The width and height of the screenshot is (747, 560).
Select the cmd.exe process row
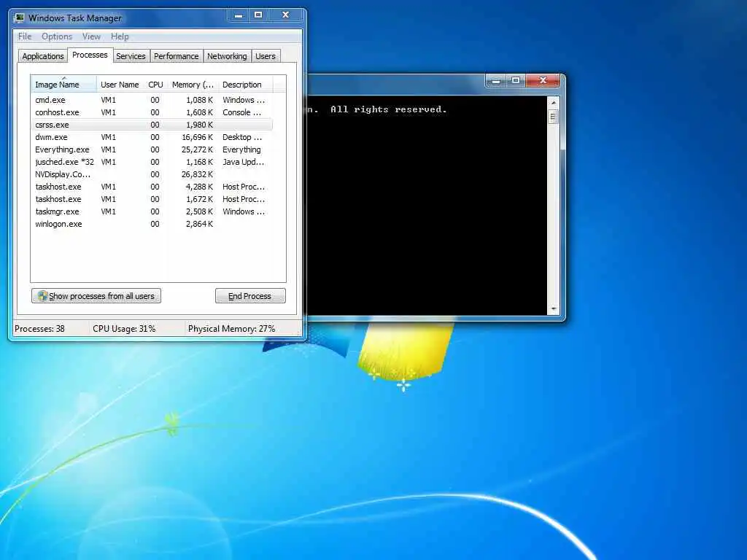[x=152, y=100]
